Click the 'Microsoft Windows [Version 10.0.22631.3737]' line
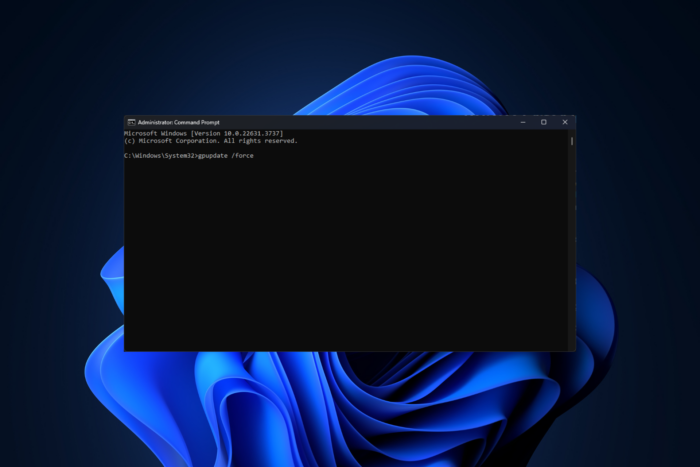The width and height of the screenshot is (700, 467). (x=204, y=133)
